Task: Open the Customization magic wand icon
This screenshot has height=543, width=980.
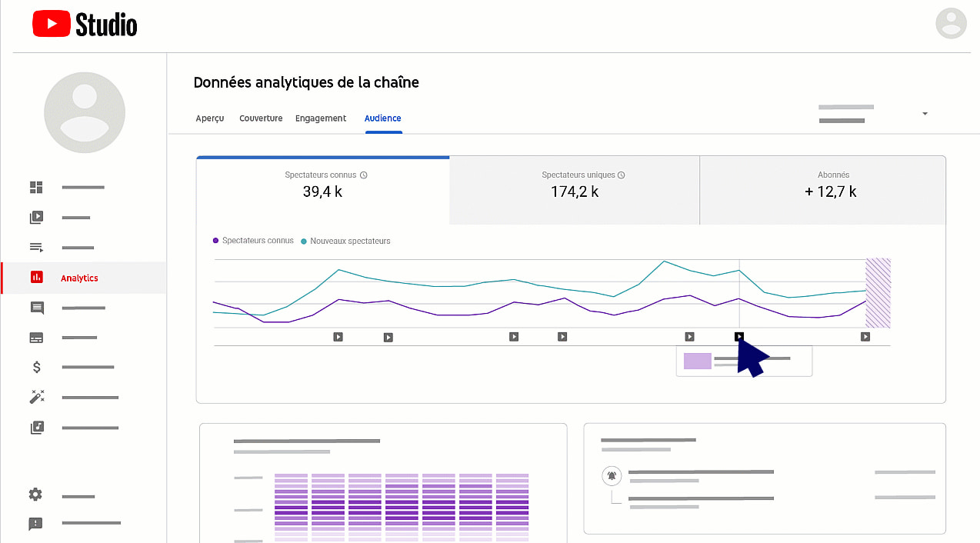Action: point(36,397)
